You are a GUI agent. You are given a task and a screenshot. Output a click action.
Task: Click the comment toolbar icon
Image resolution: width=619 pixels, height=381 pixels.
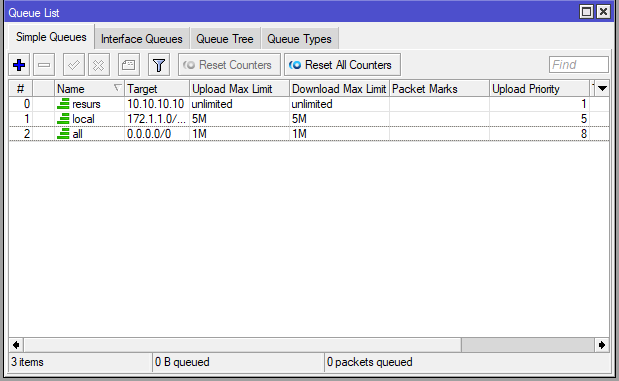click(x=129, y=65)
